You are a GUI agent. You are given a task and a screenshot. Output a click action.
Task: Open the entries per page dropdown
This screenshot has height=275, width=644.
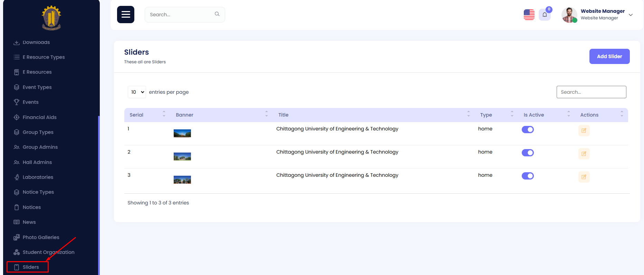[x=137, y=92]
